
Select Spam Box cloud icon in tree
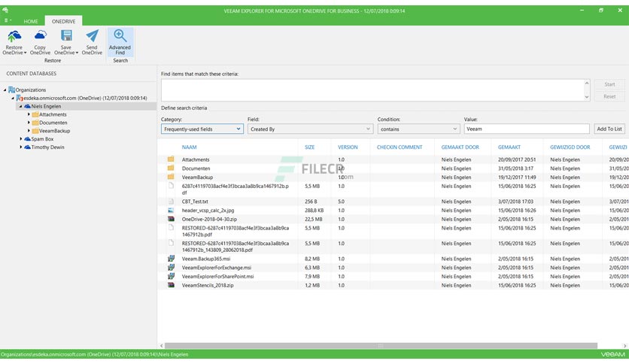click(27, 139)
